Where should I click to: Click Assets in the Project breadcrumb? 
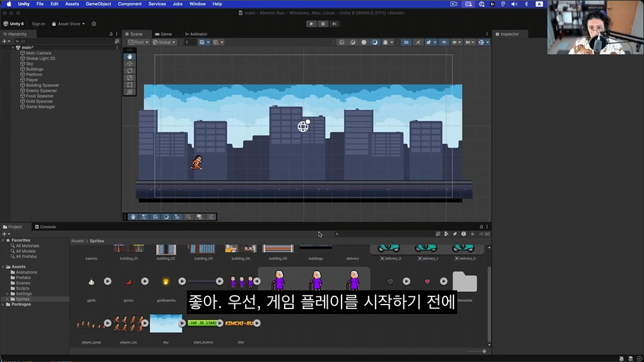coord(77,242)
